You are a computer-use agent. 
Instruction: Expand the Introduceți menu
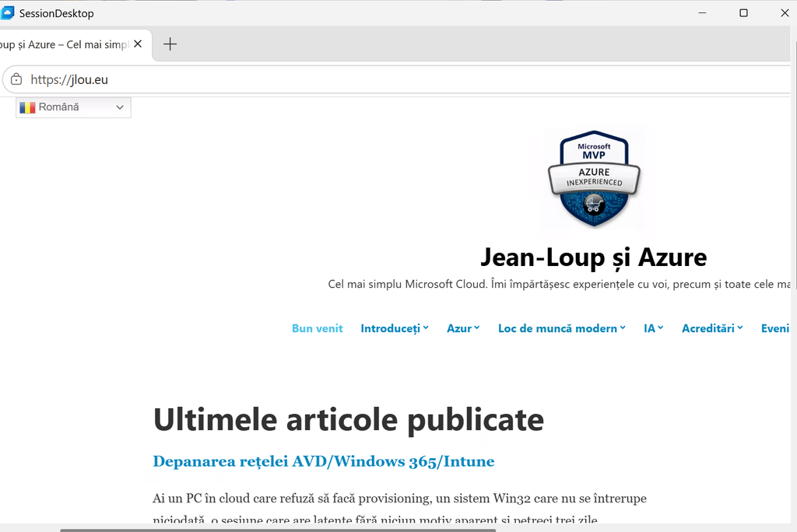click(395, 328)
